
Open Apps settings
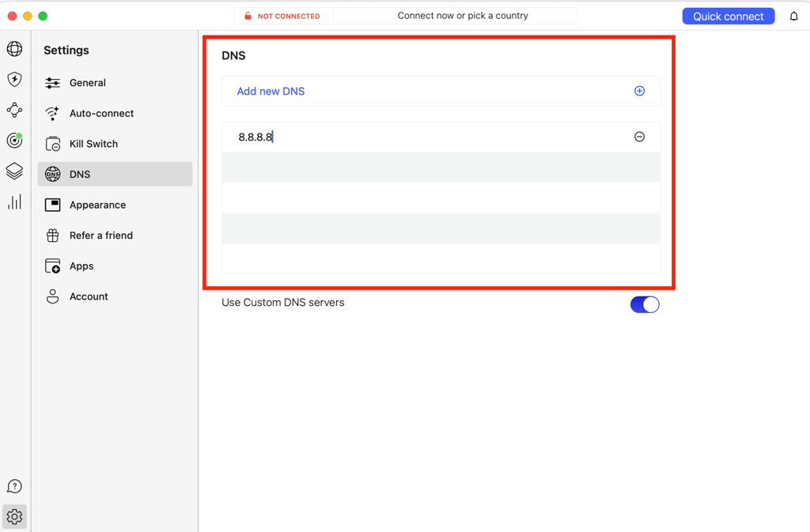(115, 266)
